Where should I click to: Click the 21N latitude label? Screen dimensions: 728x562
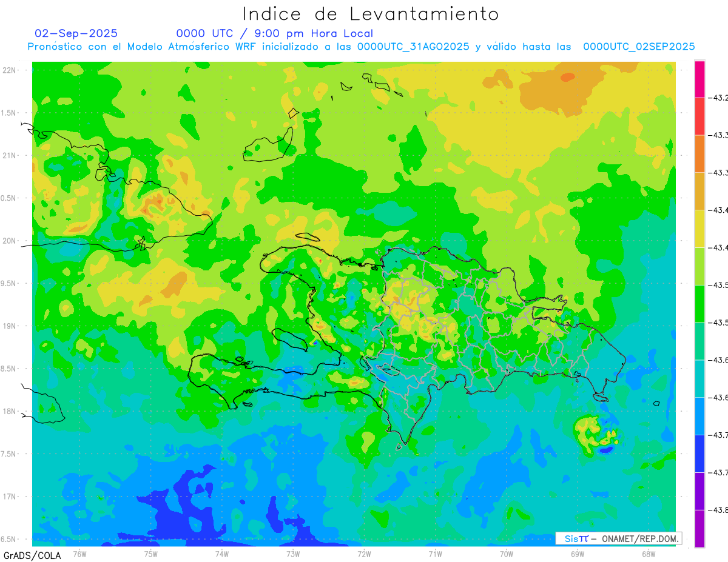coord(10,156)
